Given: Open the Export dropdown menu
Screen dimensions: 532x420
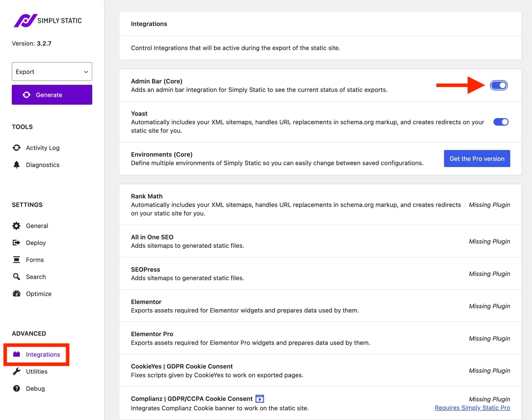Looking at the screenshot, I should [52, 72].
